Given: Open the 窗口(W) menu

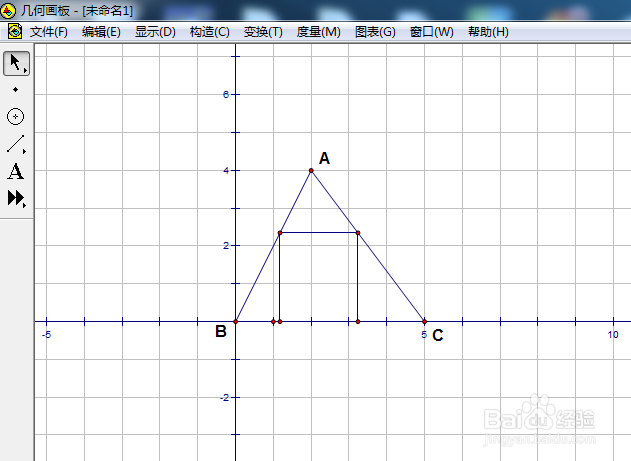Looking at the screenshot, I should 431,32.
